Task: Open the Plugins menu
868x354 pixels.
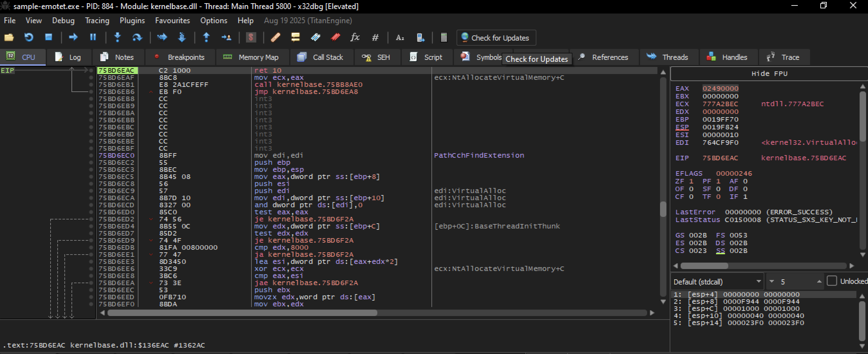Action: 132,21
